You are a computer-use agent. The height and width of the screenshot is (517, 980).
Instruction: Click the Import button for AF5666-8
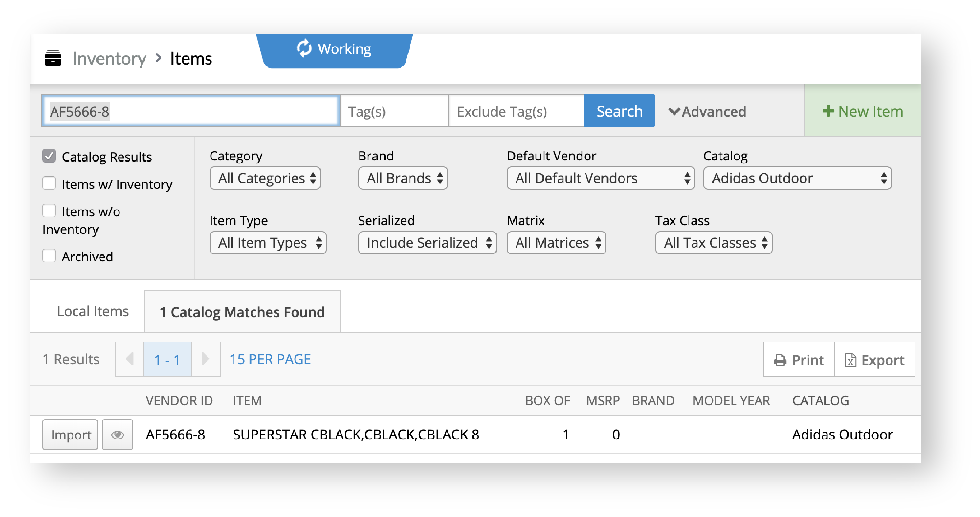[x=70, y=435]
